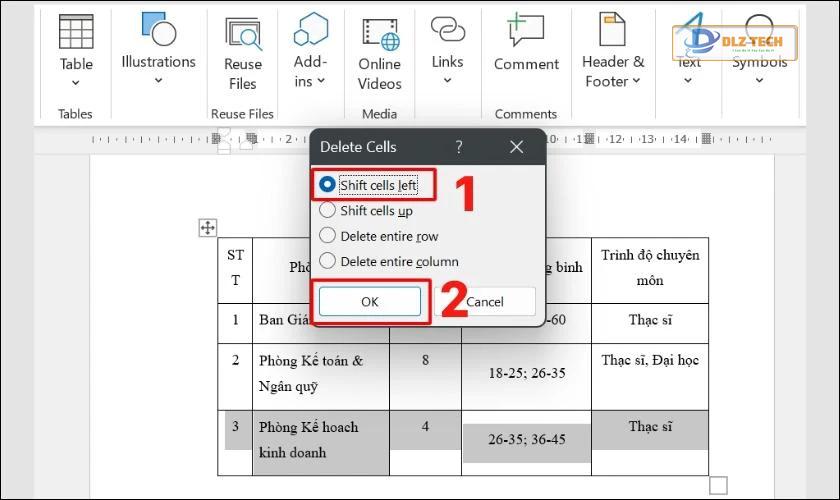840x500 pixels.
Task: Expand the Add-ins dropdown arrow
Action: 321,81
